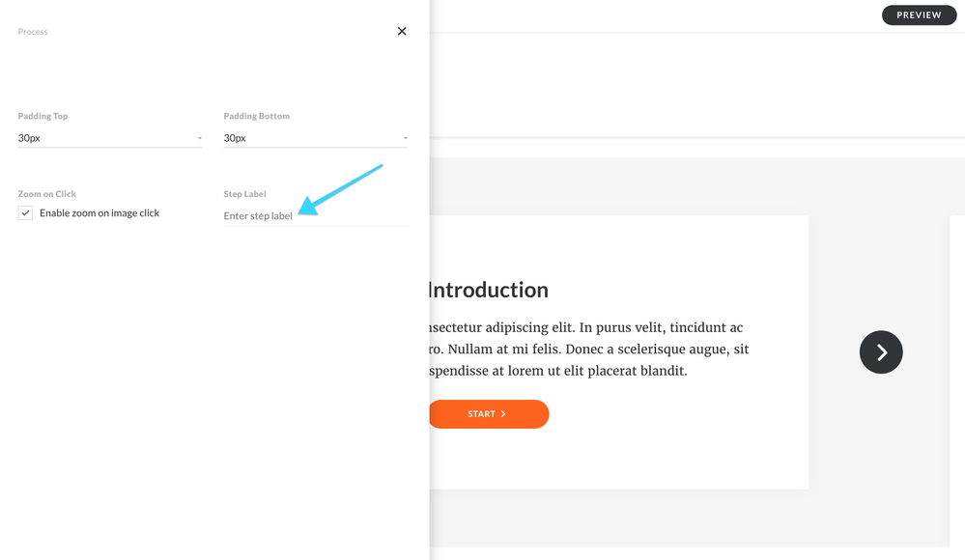Click the Padding Top field label
This screenshot has height=560, width=965.
coord(43,116)
